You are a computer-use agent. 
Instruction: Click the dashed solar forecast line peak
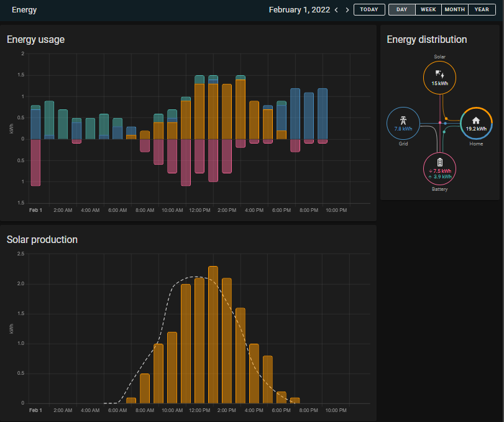(x=196, y=277)
